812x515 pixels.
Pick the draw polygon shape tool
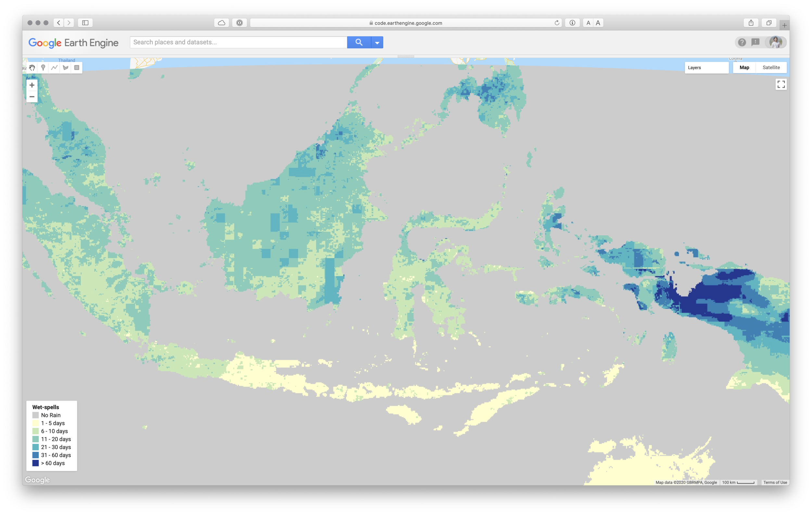click(66, 68)
